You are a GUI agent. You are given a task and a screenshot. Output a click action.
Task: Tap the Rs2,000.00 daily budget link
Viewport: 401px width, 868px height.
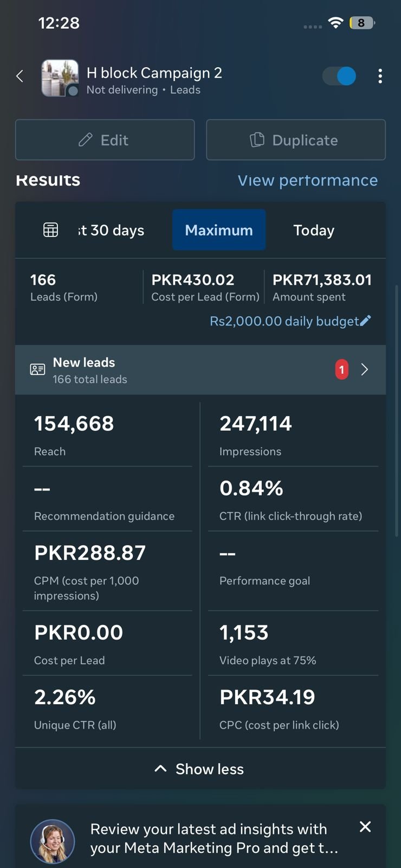pos(284,321)
